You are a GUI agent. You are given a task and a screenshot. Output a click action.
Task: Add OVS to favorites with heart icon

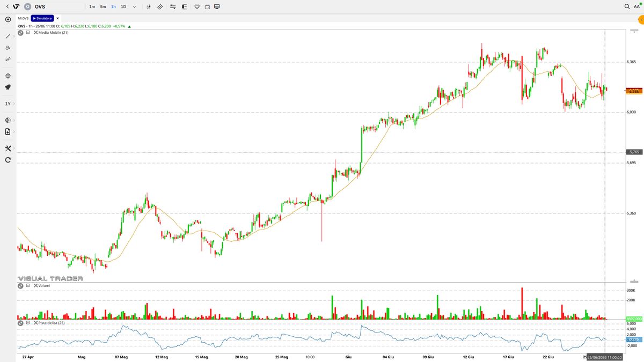coord(197,6)
